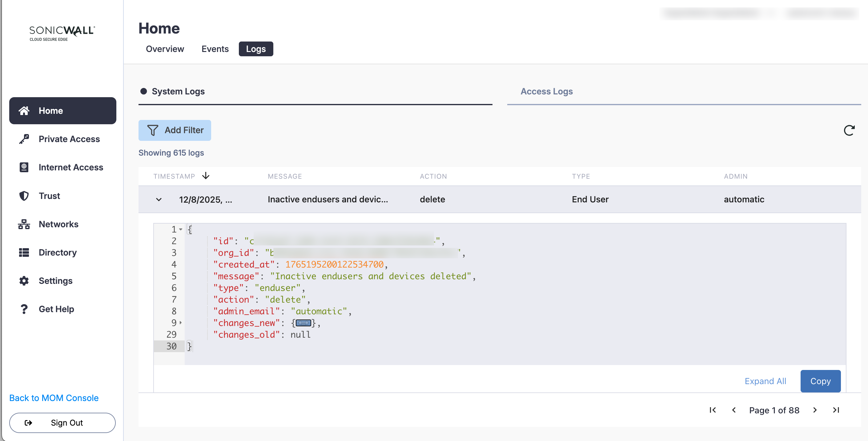Click the Trust shield icon

(x=24, y=196)
